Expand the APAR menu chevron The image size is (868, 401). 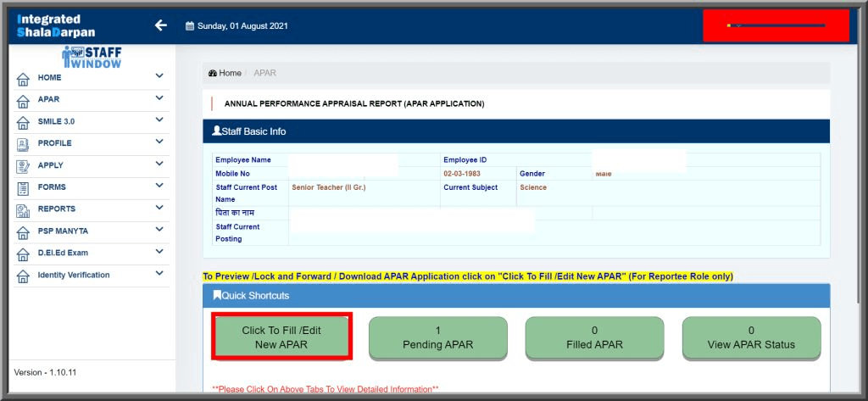[x=159, y=98]
